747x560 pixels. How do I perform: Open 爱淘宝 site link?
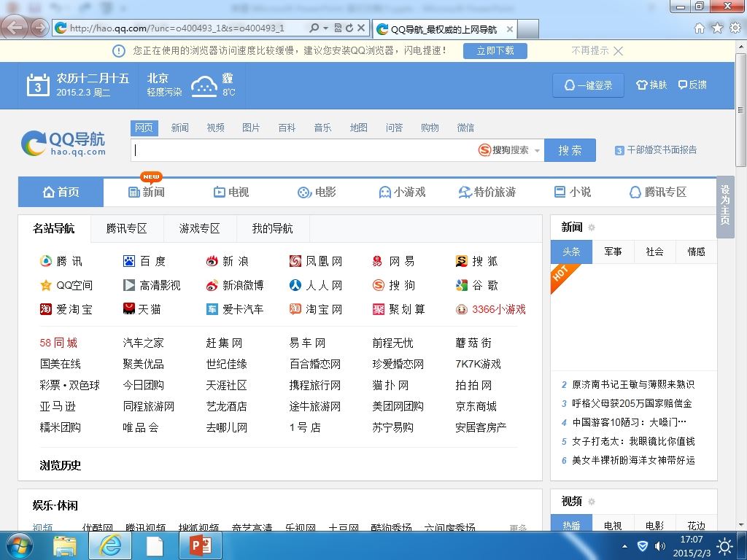pos(66,309)
